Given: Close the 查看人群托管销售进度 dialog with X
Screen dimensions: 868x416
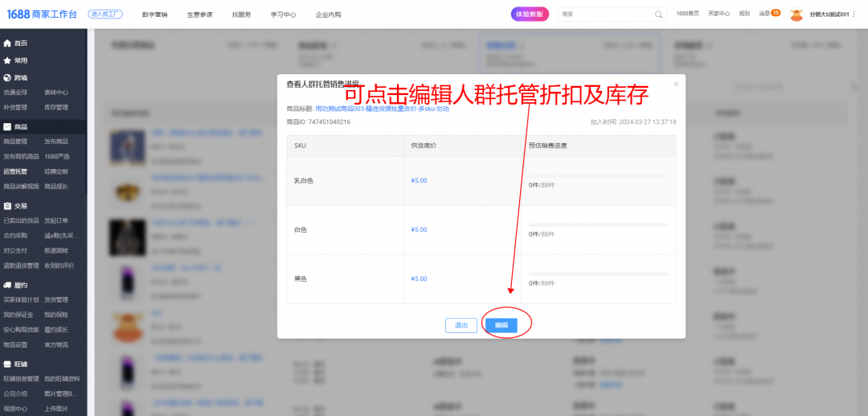Looking at the screenshot, I should coord(676,84).
